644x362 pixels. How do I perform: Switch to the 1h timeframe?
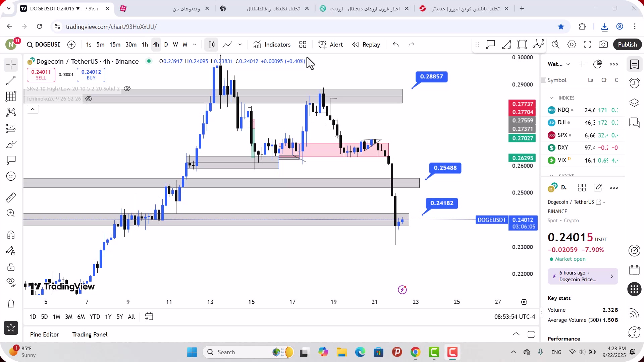[x=145, y=45]
